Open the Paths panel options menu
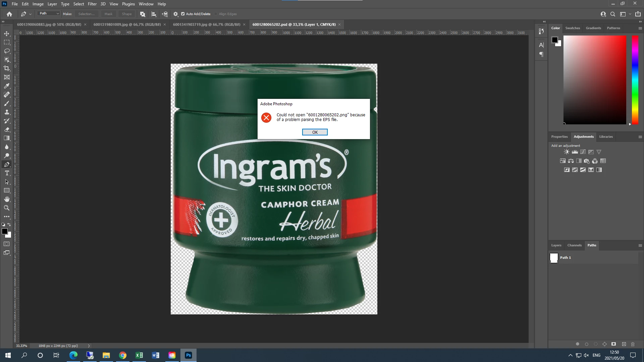 point(640,245)
